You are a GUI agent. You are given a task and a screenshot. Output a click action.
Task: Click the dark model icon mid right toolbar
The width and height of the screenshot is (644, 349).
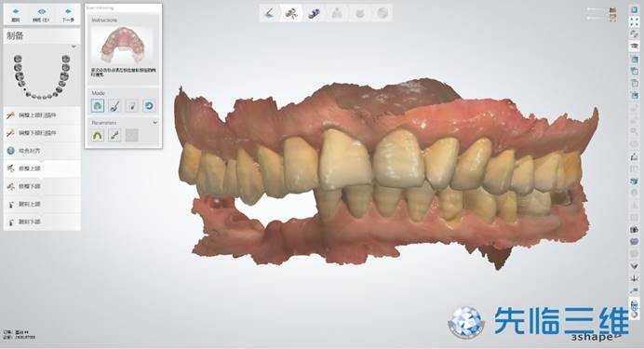point(635,157)
